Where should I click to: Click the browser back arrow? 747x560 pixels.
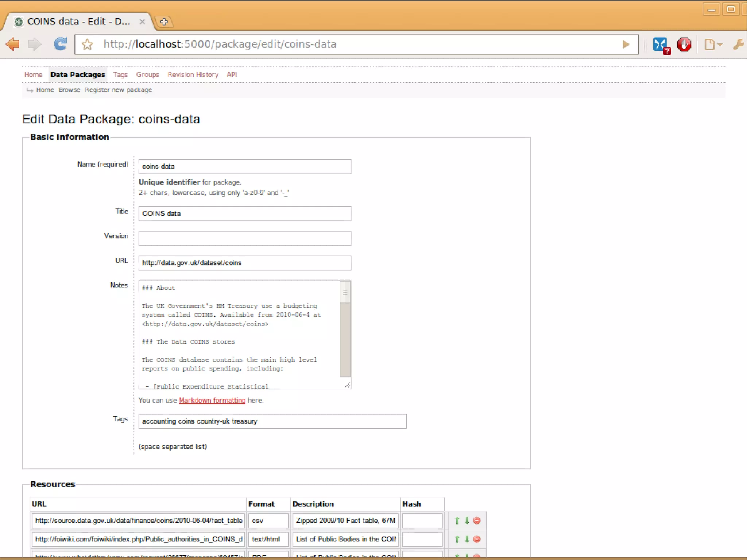13,44
